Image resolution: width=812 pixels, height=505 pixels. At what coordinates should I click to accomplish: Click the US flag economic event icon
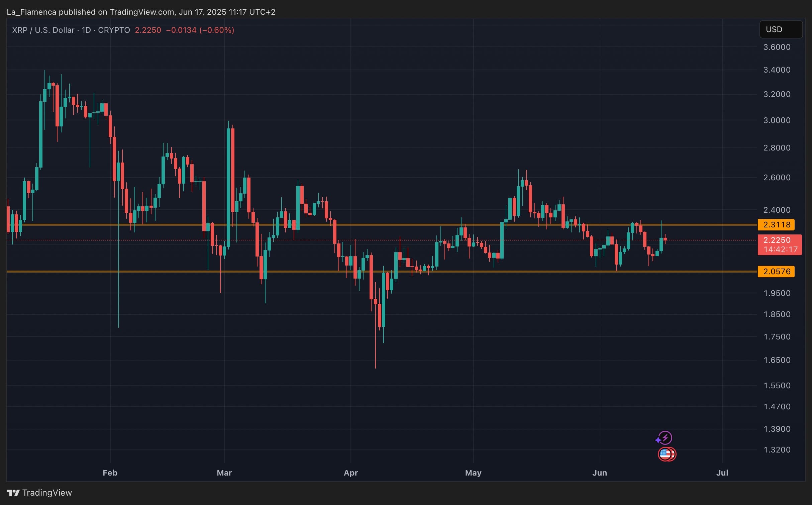coord(665,454)
